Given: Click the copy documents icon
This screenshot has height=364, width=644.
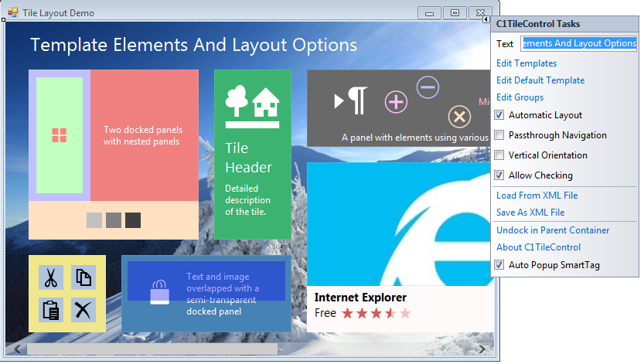Looking at the screenshot, I should pos(83,277).
